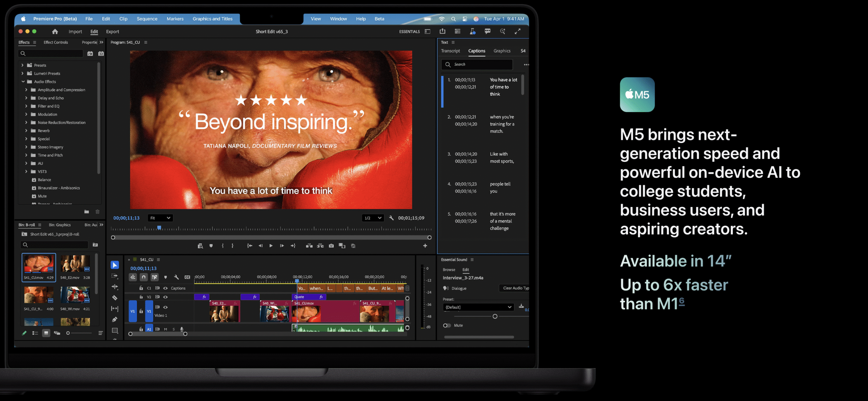Click the Export workspace link
Image resolution: width=868 pixels, height=401 pixels.
point(112,31)
